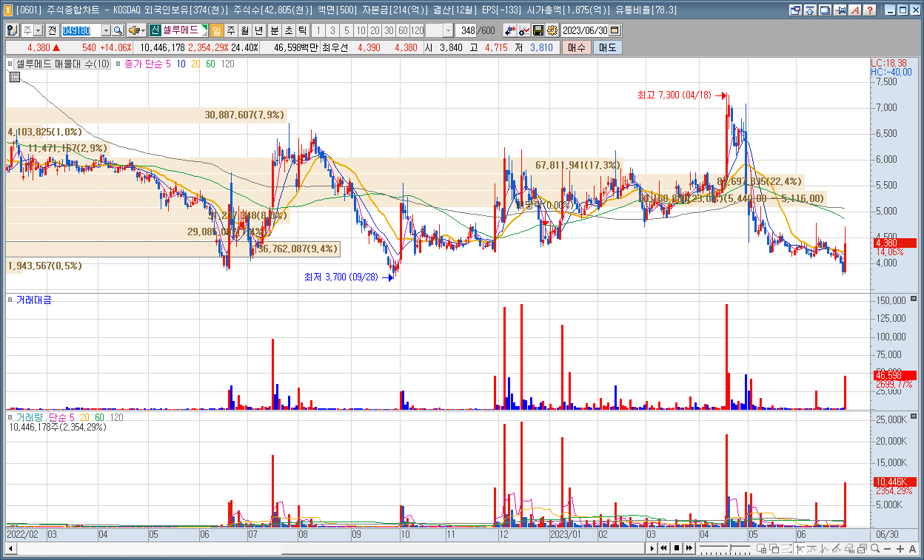
Task: Click the chart menu icon at far left toolbar
Action: pyautogui.click(x=12, y=30)
